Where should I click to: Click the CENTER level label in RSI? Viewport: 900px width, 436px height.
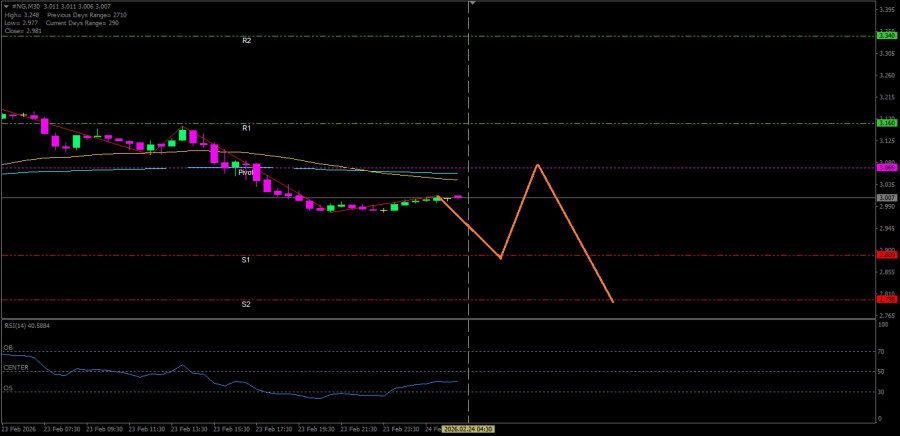tap(16, 368)
